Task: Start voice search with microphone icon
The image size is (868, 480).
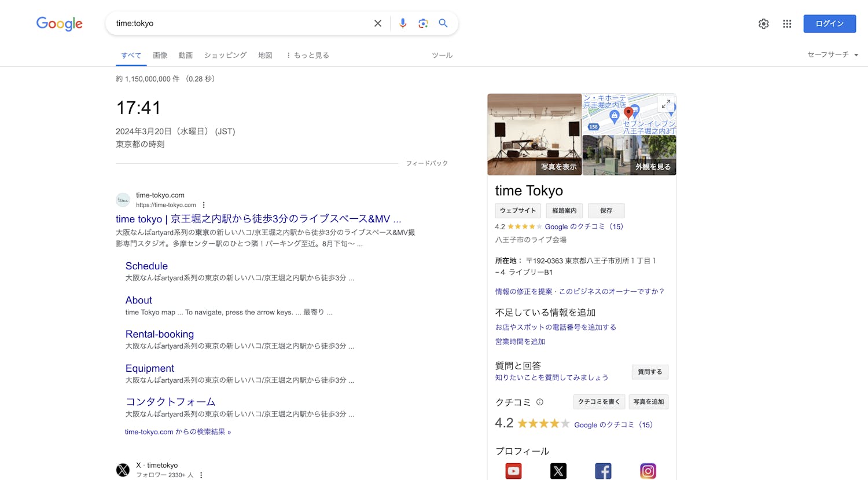Action: (403, 23)
